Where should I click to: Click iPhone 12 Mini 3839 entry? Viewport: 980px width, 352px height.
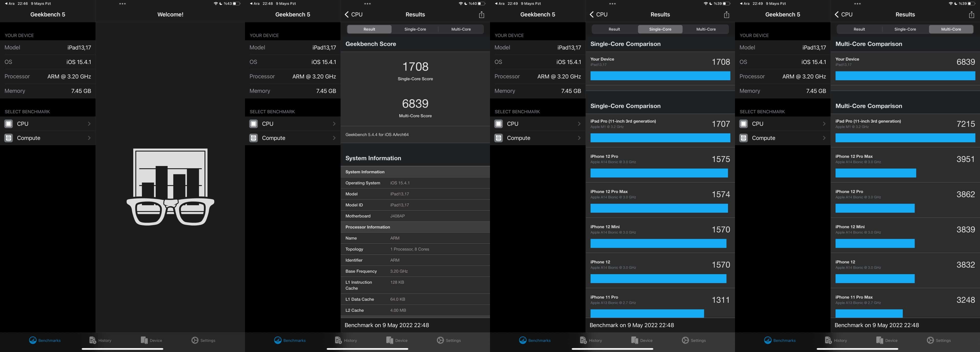pyautogui.click(x=905, y=235)
